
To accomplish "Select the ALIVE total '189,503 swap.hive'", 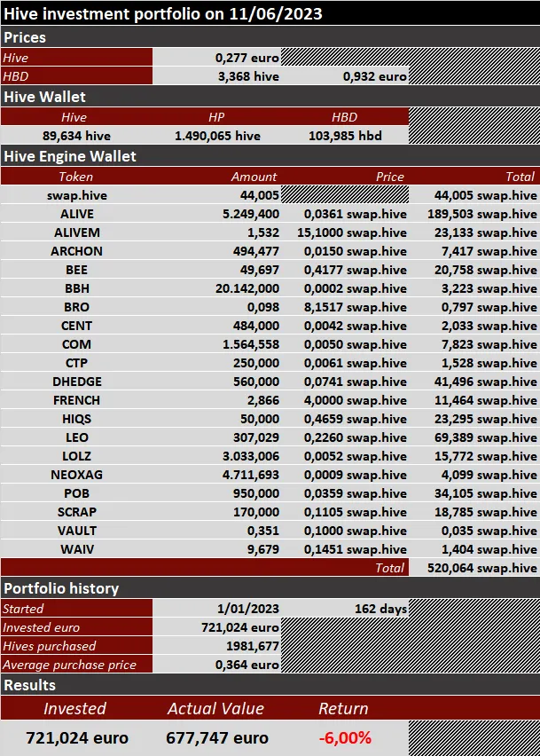I will tap(481, 214).
